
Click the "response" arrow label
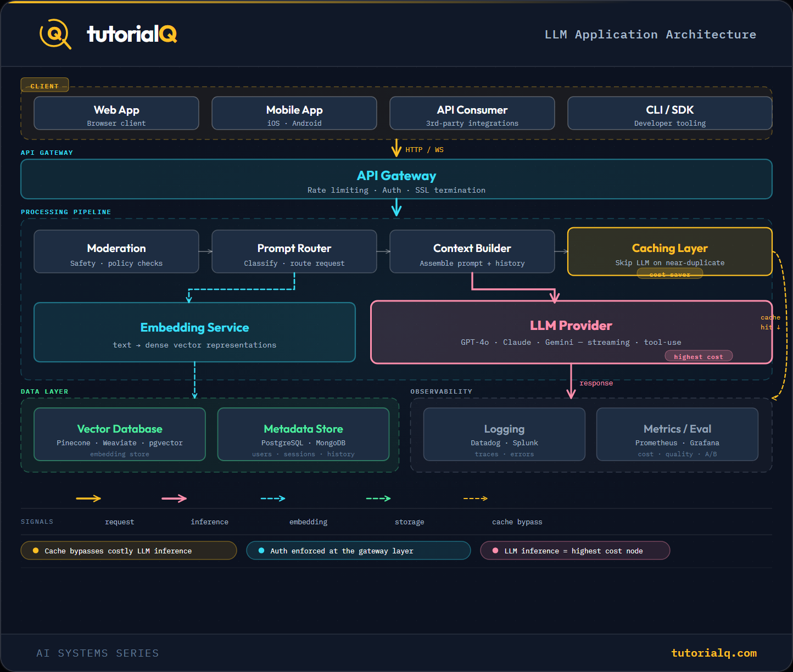(596, 383)
